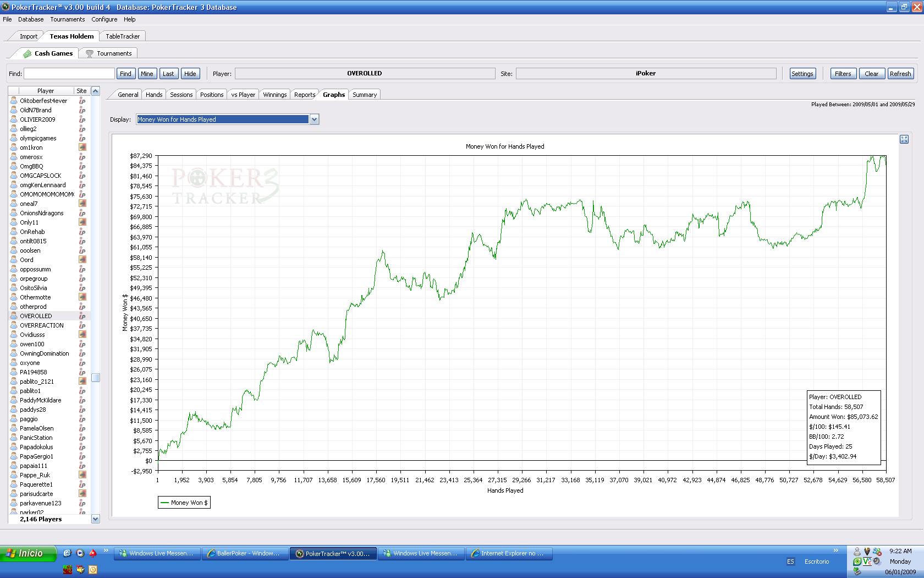Open the Database menu
The height and width of the screenshot is (578, 924).
click(x=31, y=19)
